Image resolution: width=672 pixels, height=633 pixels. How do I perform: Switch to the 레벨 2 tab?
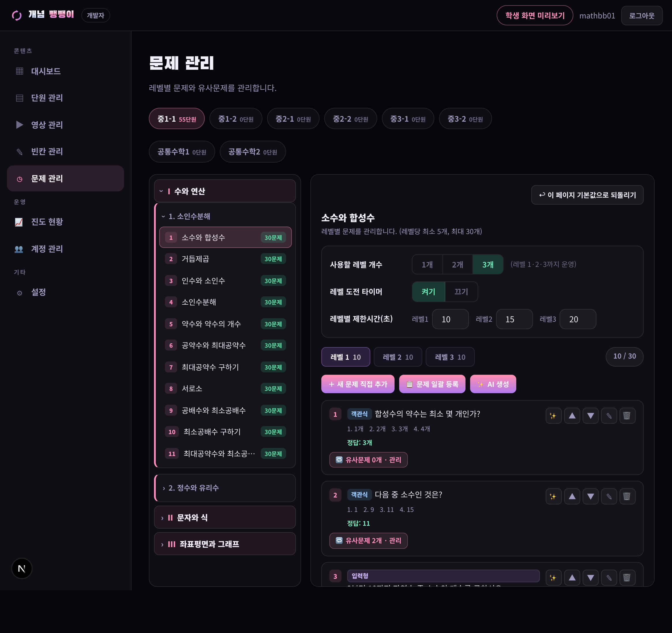pyautogui.click(x=398, y=357)
